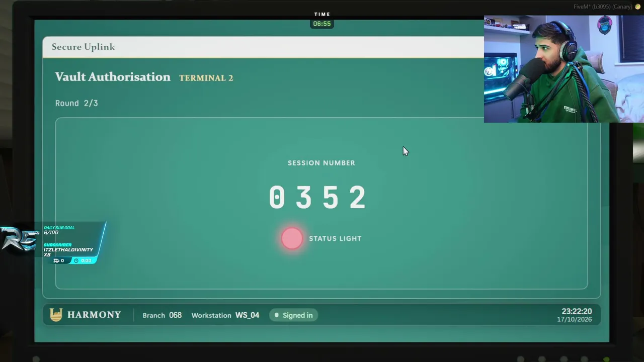Viewport: 644px width, 362px height.
Task: Select the session number 0352
Action: click(x=317, y=197)
